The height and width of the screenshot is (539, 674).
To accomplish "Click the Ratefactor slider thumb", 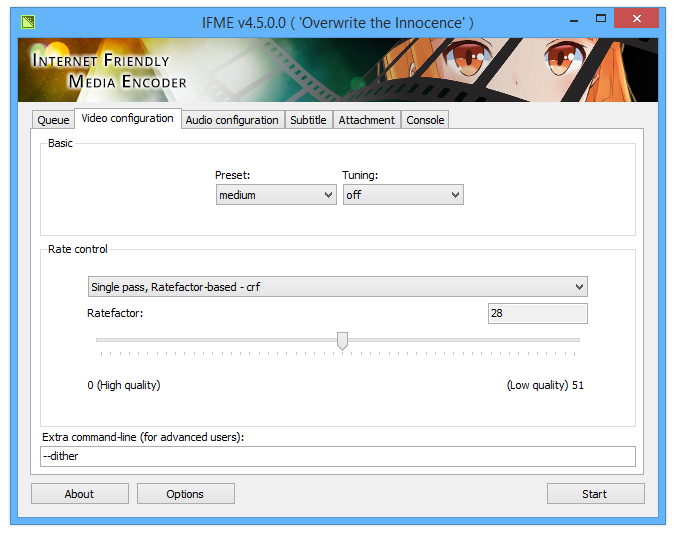I will click(342, 341).
